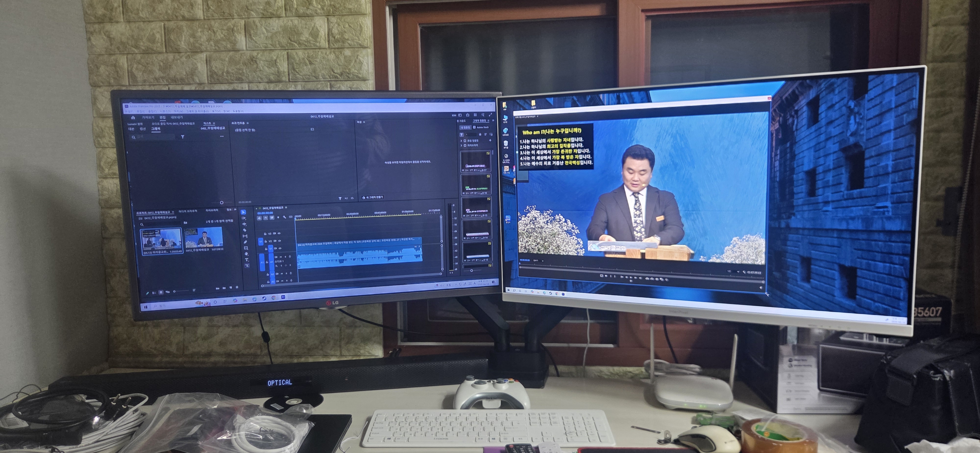980x453 pixels.
Task: Expand the right panel tabs overflow chevron
Action: click(x=493, y=121)
